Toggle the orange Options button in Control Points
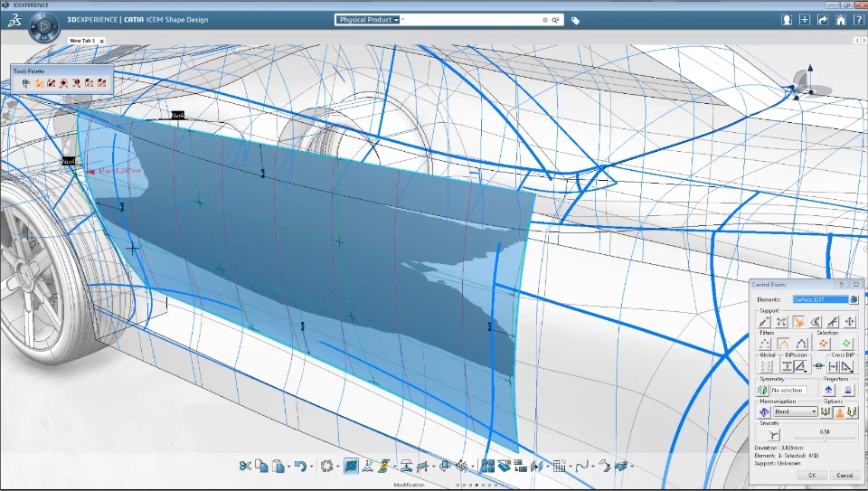 coord(839,412)
